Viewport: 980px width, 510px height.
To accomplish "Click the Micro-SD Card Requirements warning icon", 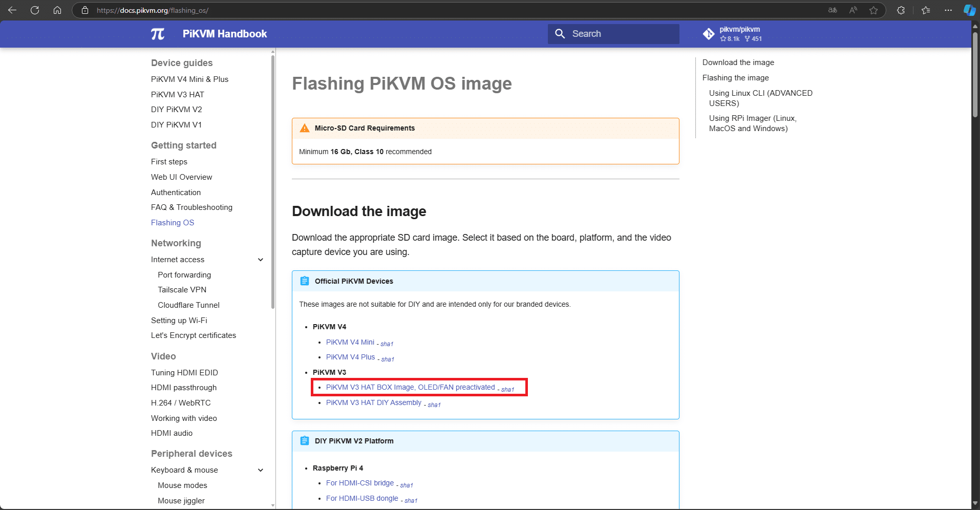I will pos(305,128).
